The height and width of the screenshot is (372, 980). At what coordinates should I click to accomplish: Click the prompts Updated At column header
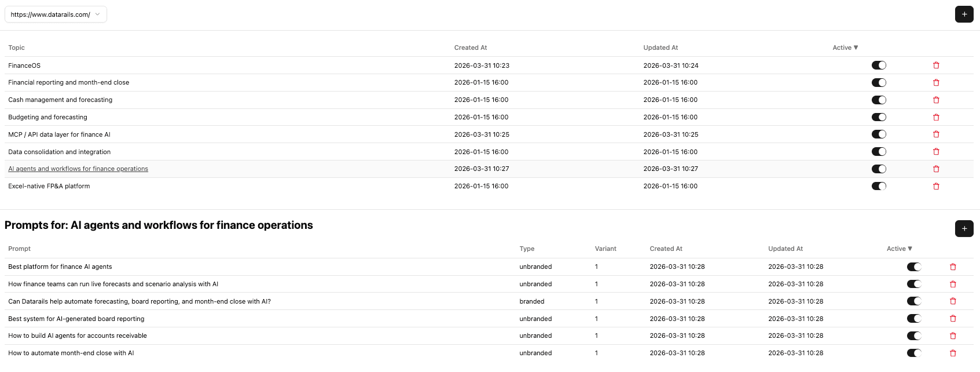tap(786, 249)
